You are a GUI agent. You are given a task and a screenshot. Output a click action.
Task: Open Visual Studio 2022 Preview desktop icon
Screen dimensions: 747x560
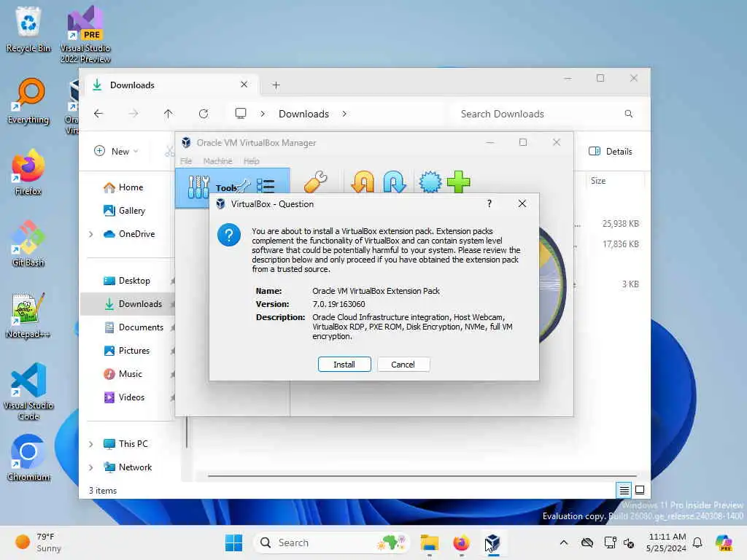click(85, 34)
